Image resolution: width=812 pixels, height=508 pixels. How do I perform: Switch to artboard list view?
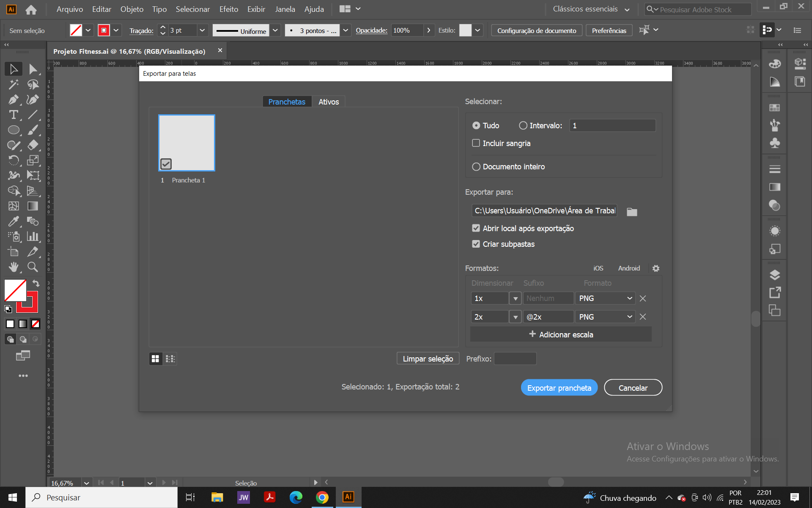pos(170,359)
